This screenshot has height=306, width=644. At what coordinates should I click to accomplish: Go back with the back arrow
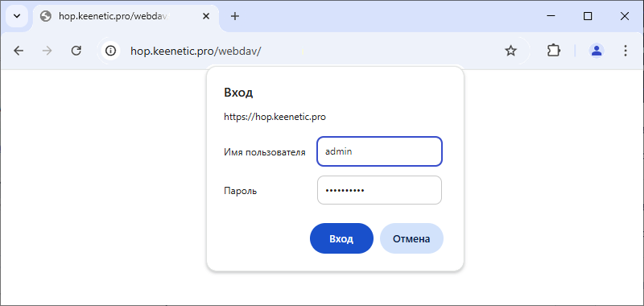tap(19, 51)
